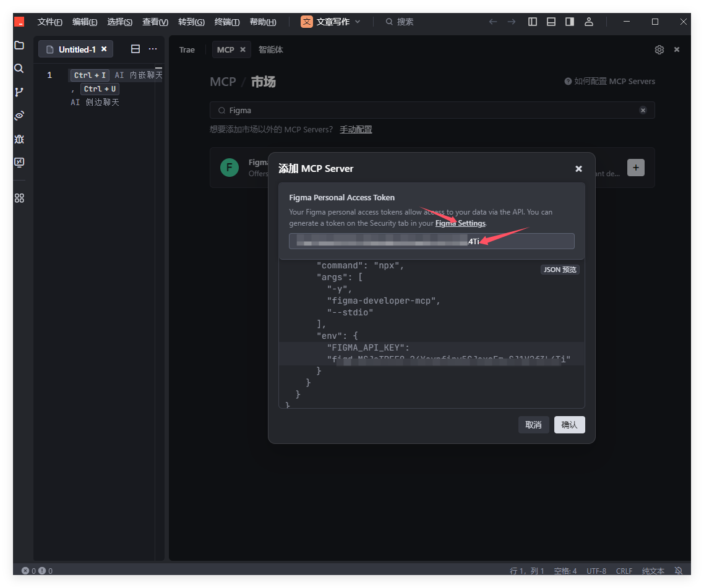704x588 pixels.
Task: Open the 终端(T) menu
Action: 226,22
